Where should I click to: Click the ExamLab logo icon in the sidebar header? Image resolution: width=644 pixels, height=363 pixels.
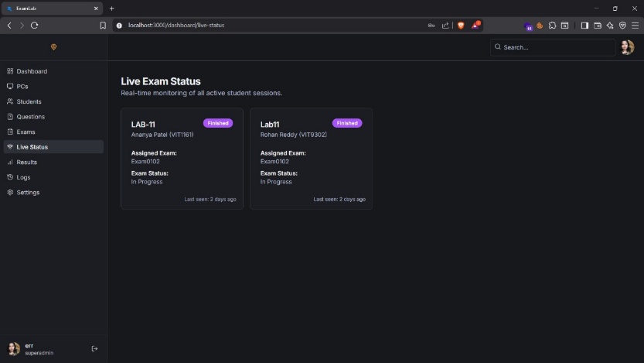point(54,47)
